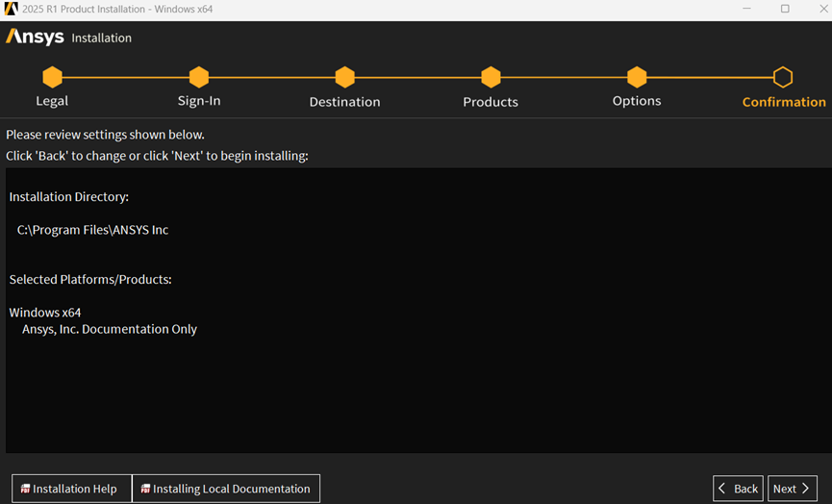Click PDF icon on Installing Local Documentation
The height and width of the screenshot is (504, 832).
[x=145, y=489]
